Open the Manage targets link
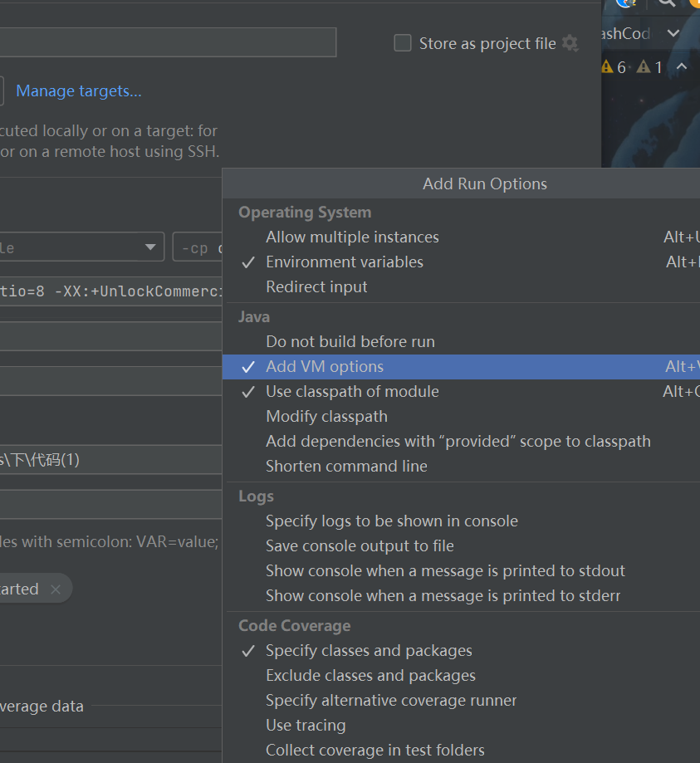 coord(79,91)
